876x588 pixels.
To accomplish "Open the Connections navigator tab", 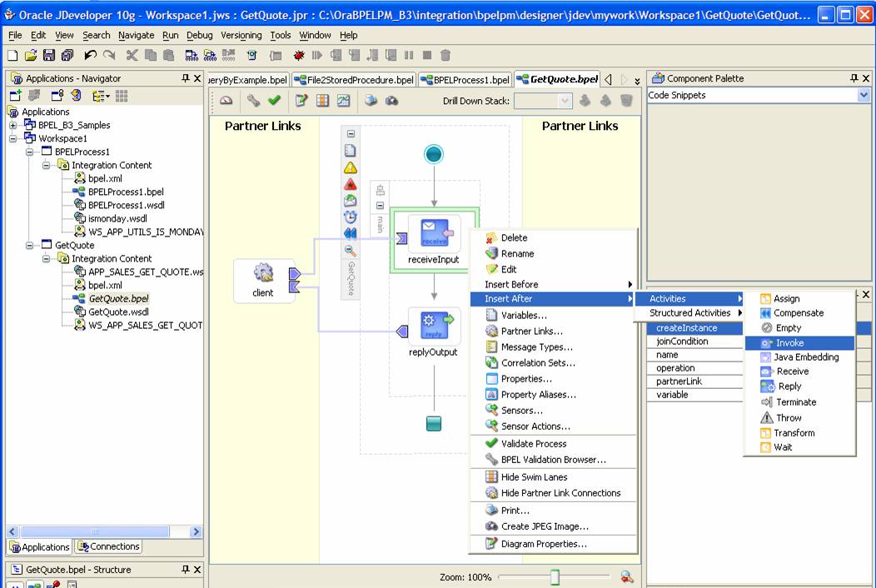I will 108,547.
